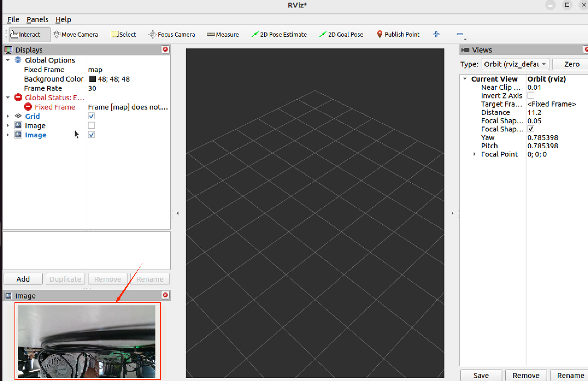Click the blue plus add-tool icon
Screen dimensions: 588x381
(x=436, y=34)
